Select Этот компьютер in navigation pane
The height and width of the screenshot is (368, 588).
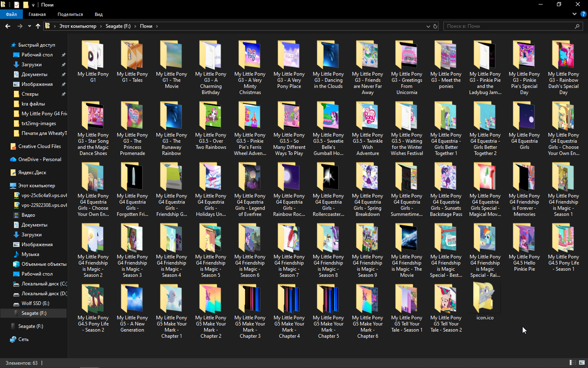click(x=37, y=186)
